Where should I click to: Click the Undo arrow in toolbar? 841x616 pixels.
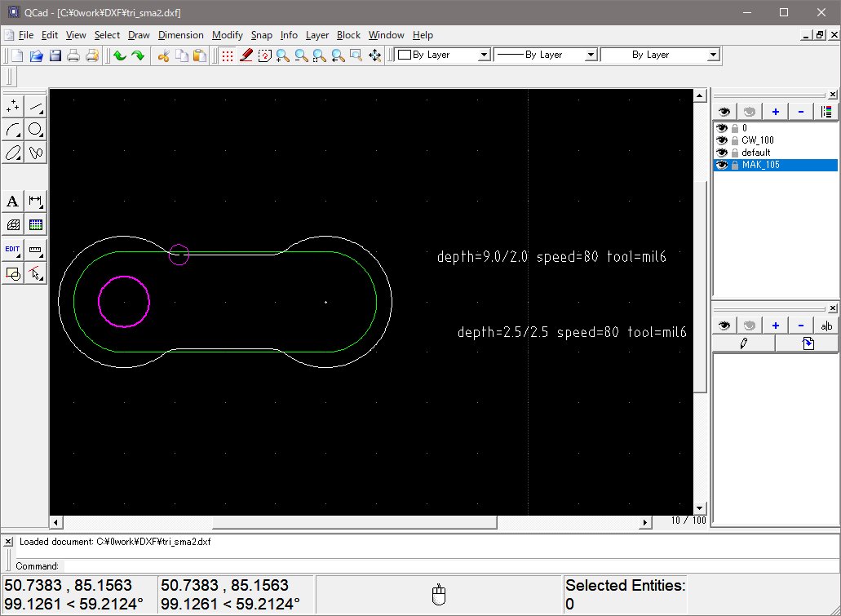click(x=119, y=55)
